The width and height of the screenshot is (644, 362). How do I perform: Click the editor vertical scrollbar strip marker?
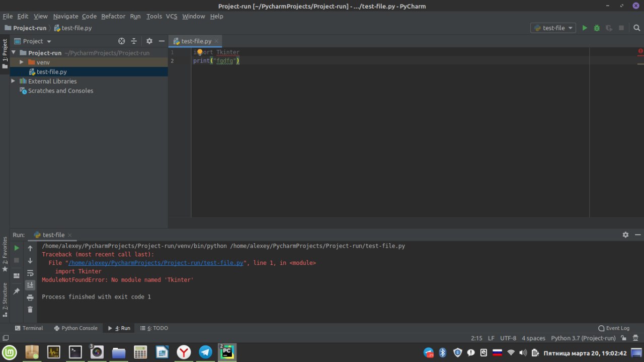click(x=640, y=63)
